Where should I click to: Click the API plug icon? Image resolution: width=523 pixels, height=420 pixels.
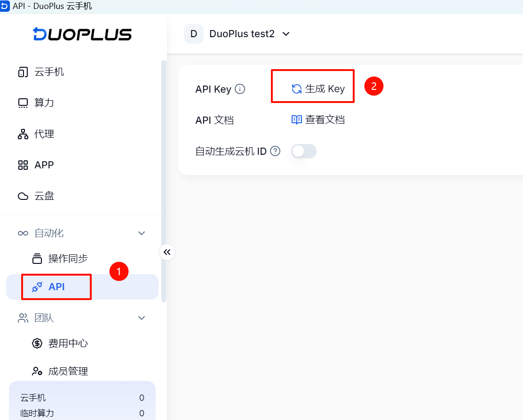coord(37,287)
